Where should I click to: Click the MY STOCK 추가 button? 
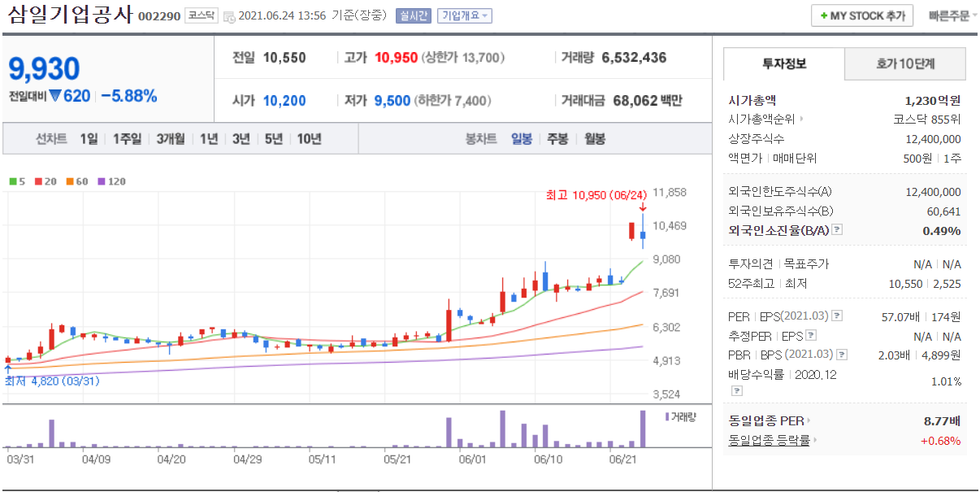862,15
